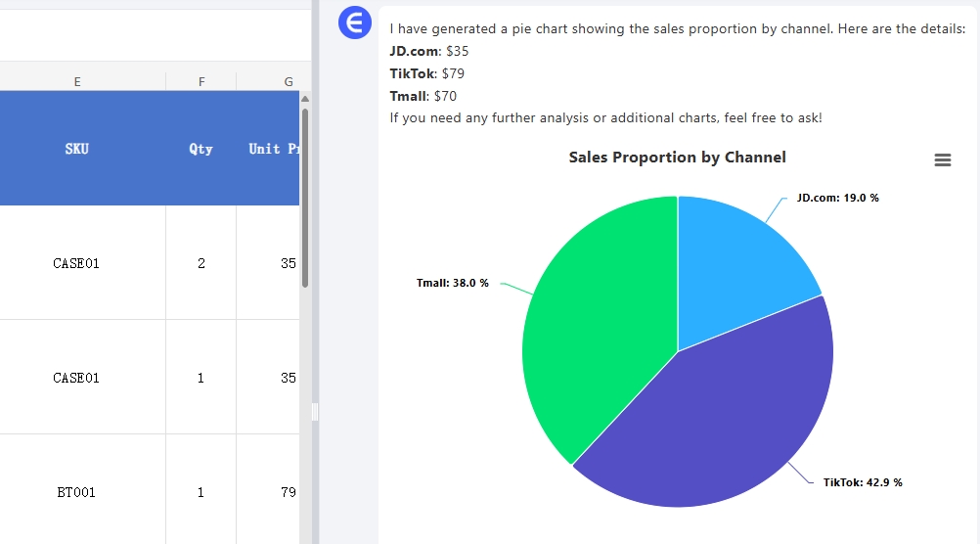Click the "JD.com: 19.0 %" chart label
980x544 pixels.
[837, 198]
